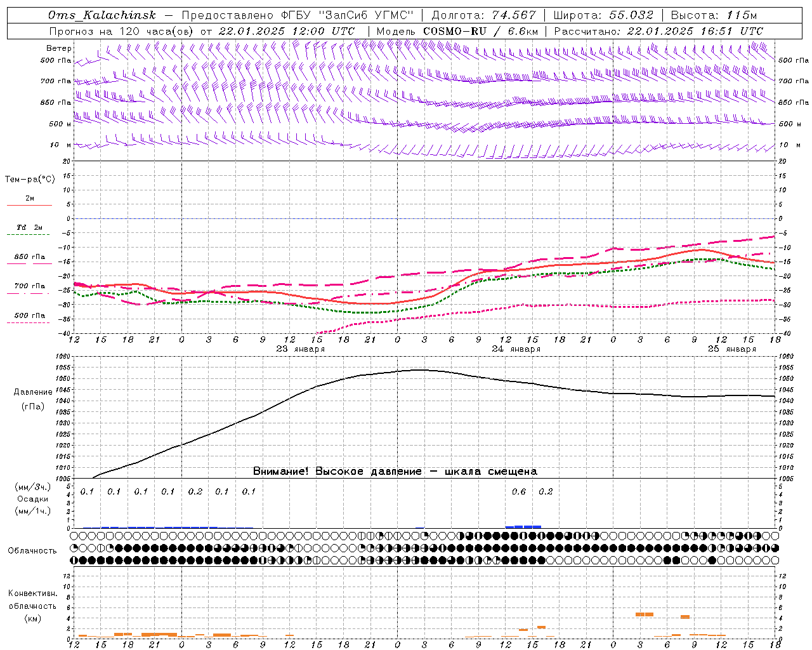Click the left "10 м" wind level label

click(x=61, y=145)
